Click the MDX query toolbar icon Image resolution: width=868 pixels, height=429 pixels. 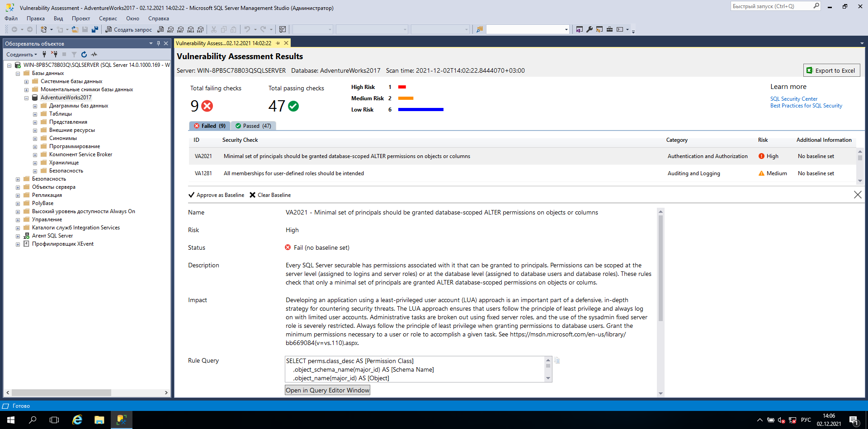pos(170,29)
